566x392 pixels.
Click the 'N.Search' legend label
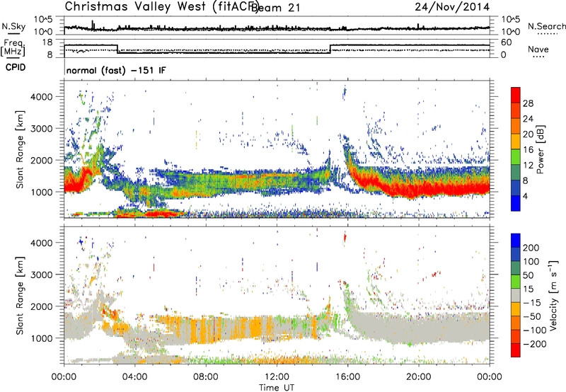[x=546, y=26]
